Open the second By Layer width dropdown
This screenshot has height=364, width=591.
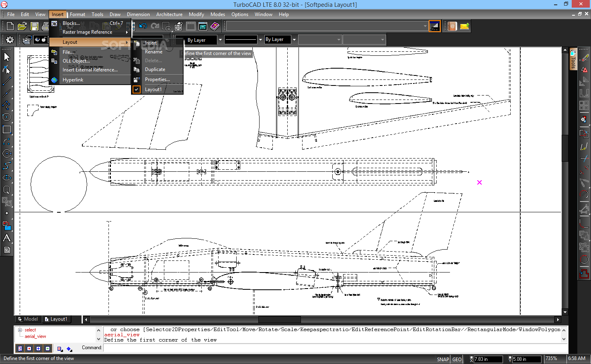pos(294,39)
